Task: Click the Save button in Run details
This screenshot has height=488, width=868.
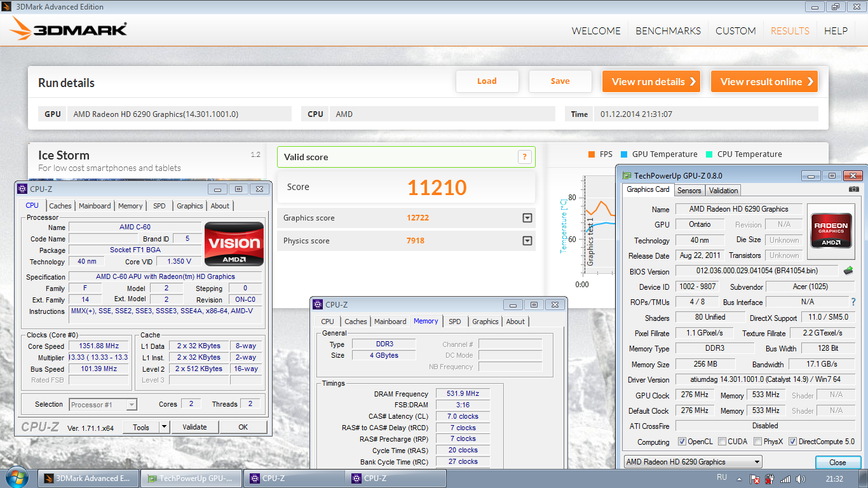Action: (560, 81)
